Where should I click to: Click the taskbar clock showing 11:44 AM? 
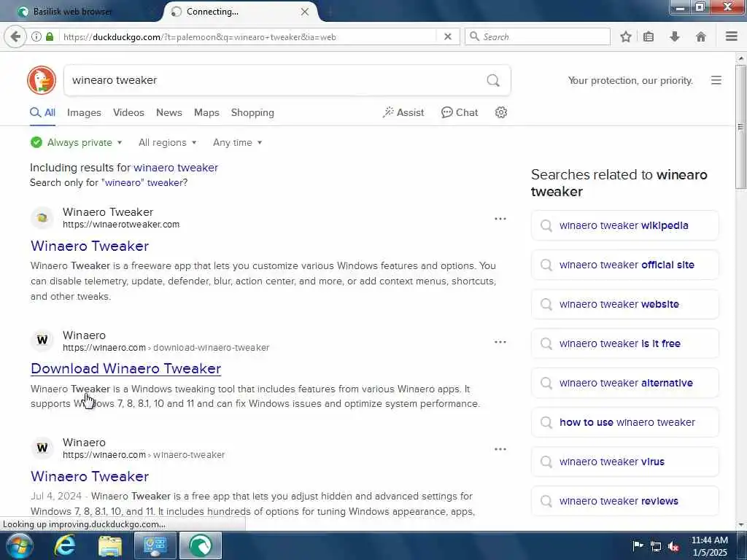(x=709, y=546)
